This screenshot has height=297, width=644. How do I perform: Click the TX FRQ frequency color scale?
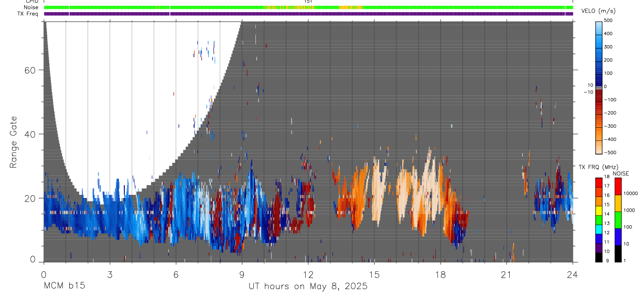(x=599, y=219)
